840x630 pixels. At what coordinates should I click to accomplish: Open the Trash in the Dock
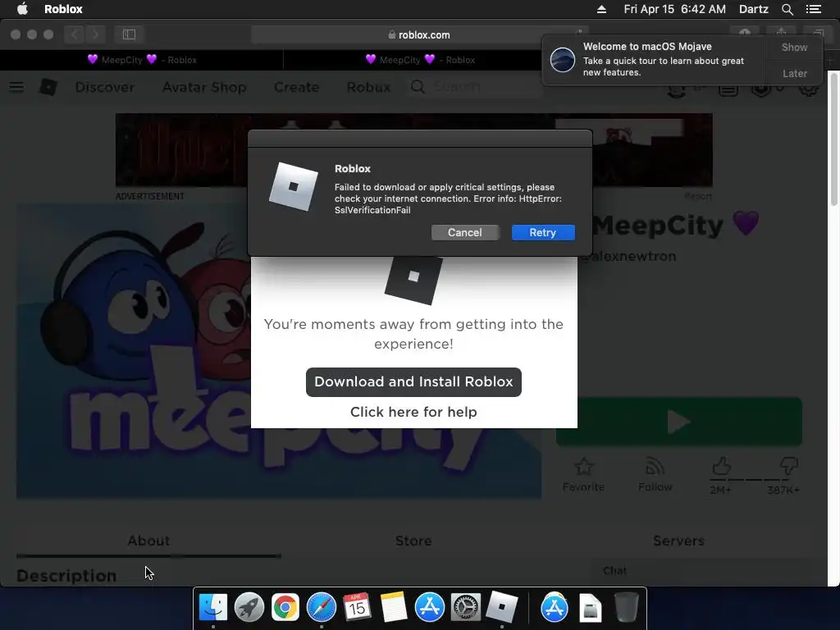coord(626,608)
